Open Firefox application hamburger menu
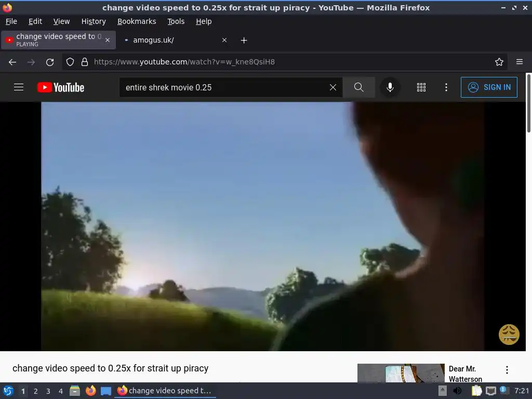The height and width of the screenshot is (399, 532). [520, 62]
